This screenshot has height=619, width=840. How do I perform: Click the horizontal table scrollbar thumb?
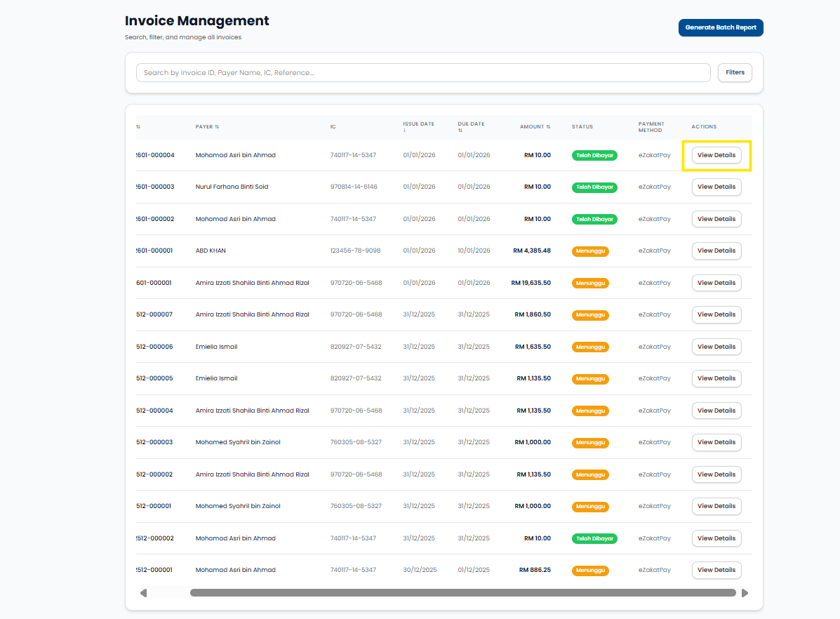point(462,593)
